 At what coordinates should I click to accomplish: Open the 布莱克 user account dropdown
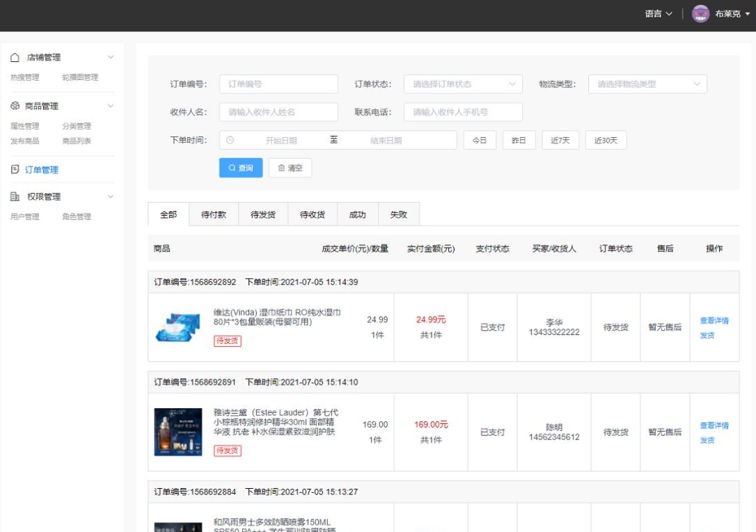pyautogui.click(x=732, y=13)
